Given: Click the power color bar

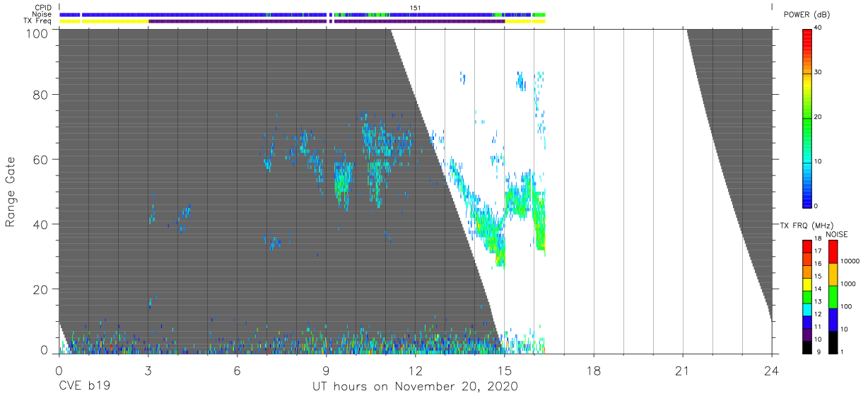Looking at the screenshot, I should tap(808, 118).
